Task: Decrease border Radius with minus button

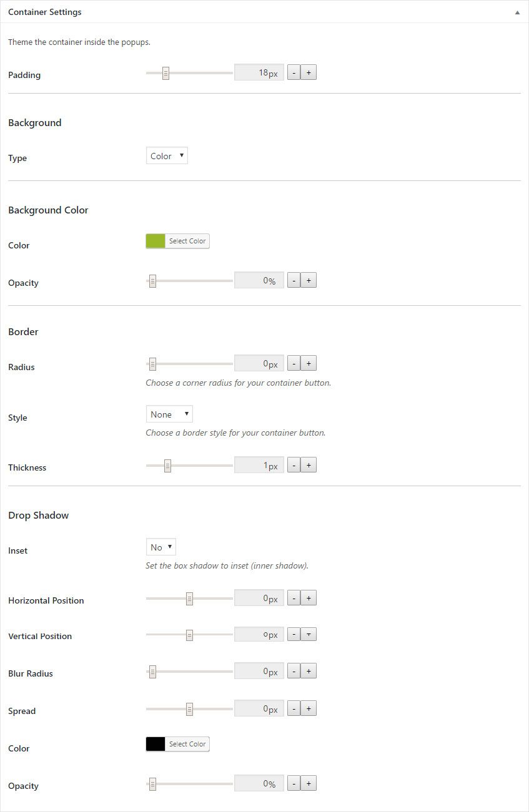Action: pos(294,363)
